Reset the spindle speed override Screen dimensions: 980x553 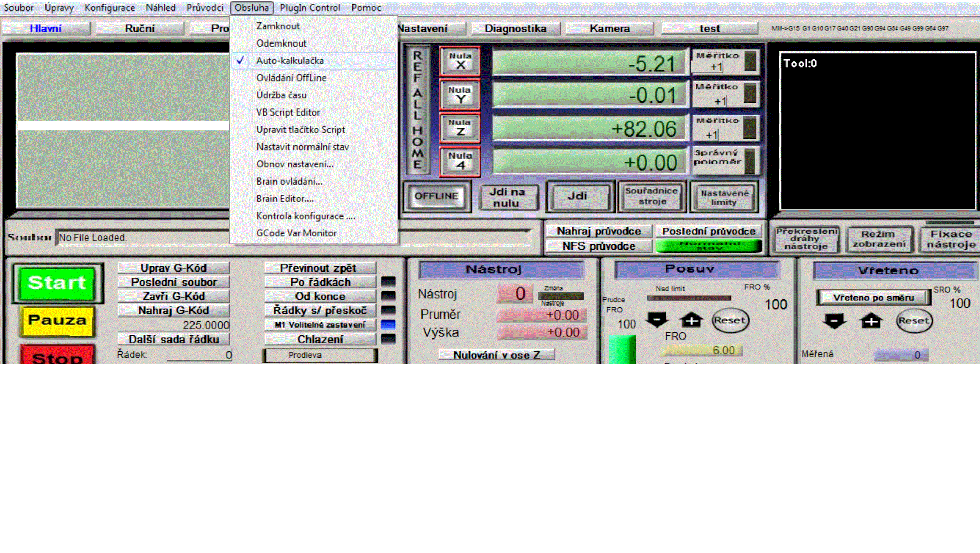[x=914, y=321]
